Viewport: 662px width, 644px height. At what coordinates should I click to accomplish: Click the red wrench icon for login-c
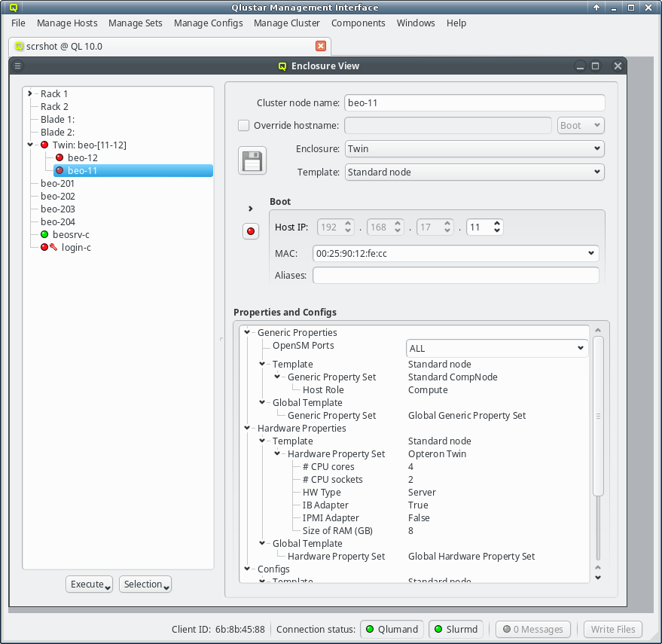point(53,247)
